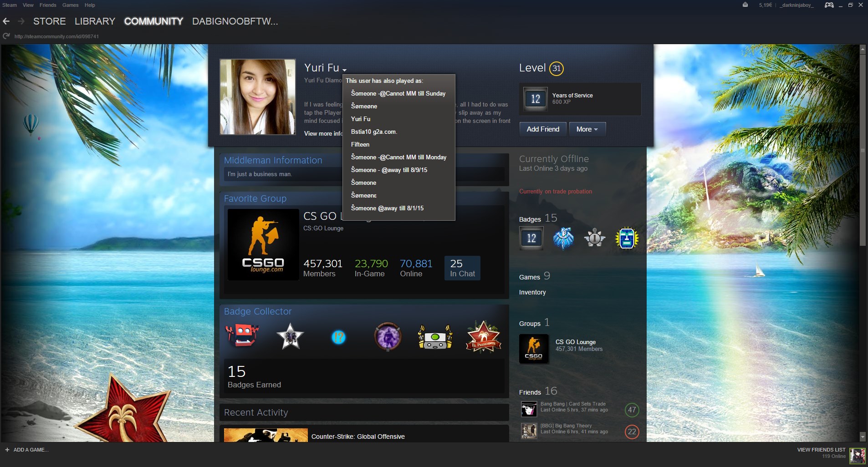Click the back navigation arrow
The image size is (868, 467).
(6, 21)
